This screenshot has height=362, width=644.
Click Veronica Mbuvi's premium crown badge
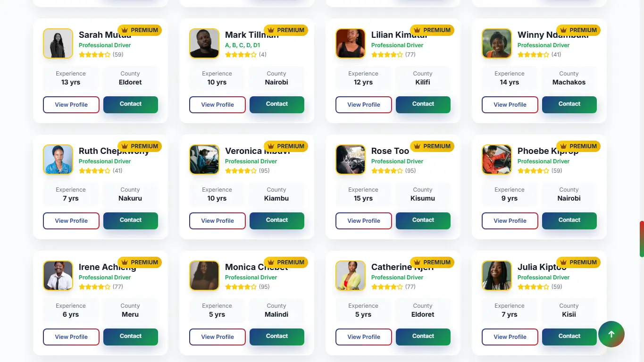286,146
